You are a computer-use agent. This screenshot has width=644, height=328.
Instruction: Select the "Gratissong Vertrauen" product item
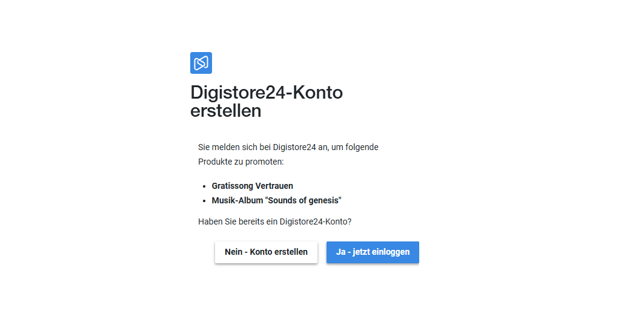click(x=252, y=186)
